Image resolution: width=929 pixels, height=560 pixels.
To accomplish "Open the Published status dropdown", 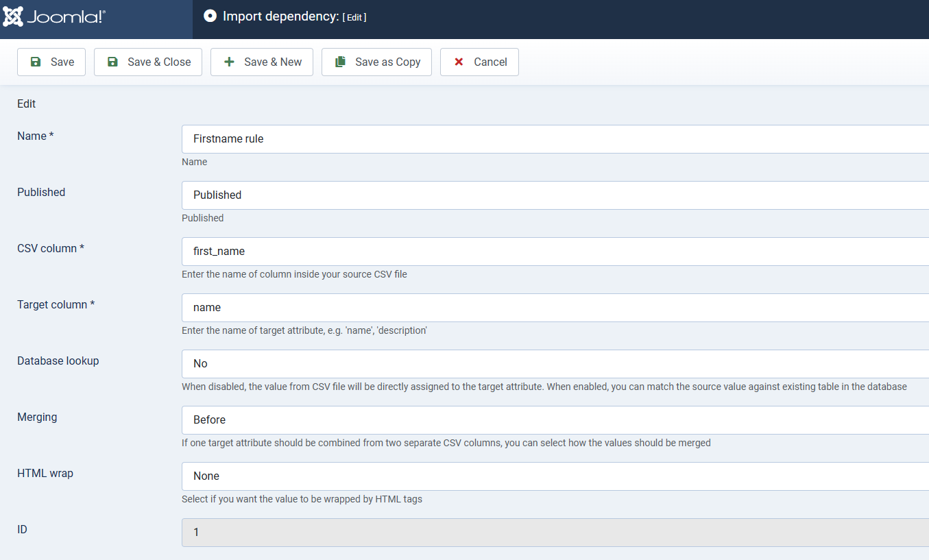I will click(555, 195).
